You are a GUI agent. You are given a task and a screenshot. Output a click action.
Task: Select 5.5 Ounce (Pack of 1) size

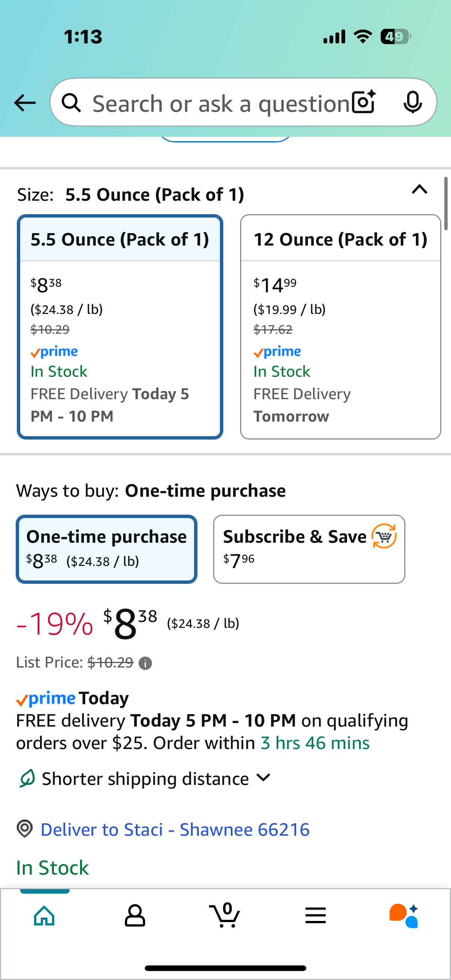click(x=120, y=327)
